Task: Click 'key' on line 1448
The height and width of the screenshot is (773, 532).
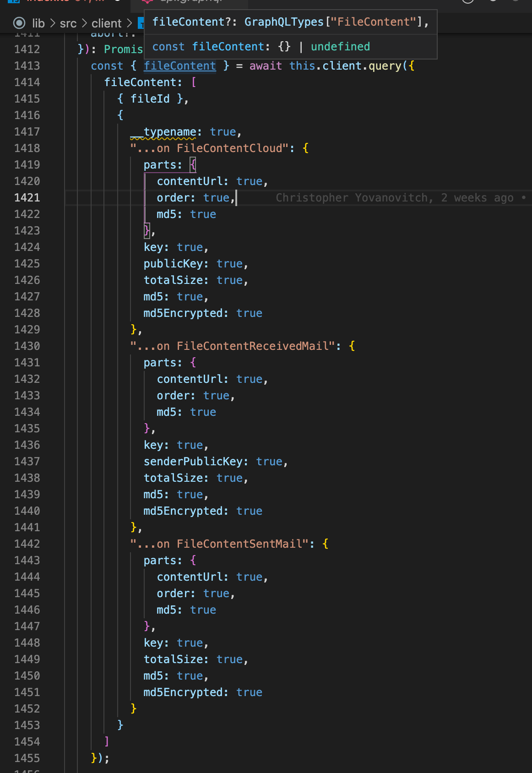Action: 153,643
